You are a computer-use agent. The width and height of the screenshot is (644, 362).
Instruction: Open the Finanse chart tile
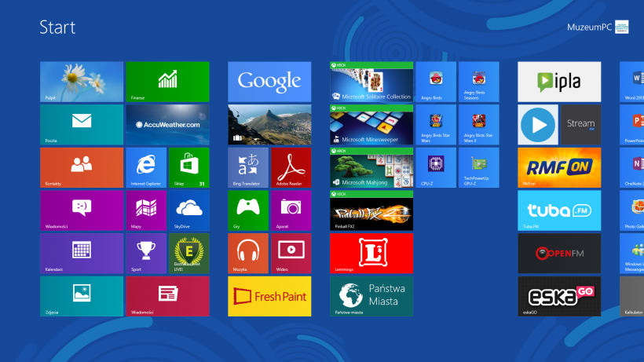(167, 82)
